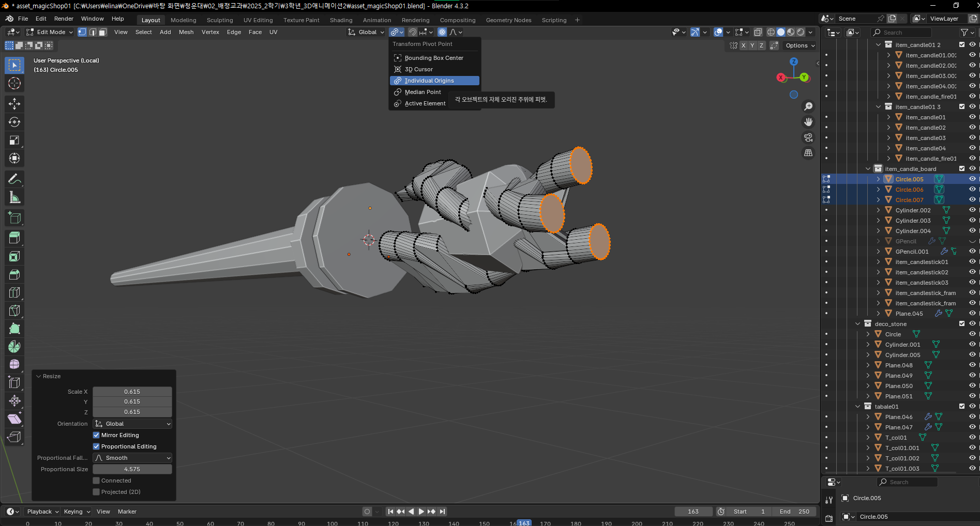Open the Keying menu button
980x526 pixels.
tap(77, 512)
